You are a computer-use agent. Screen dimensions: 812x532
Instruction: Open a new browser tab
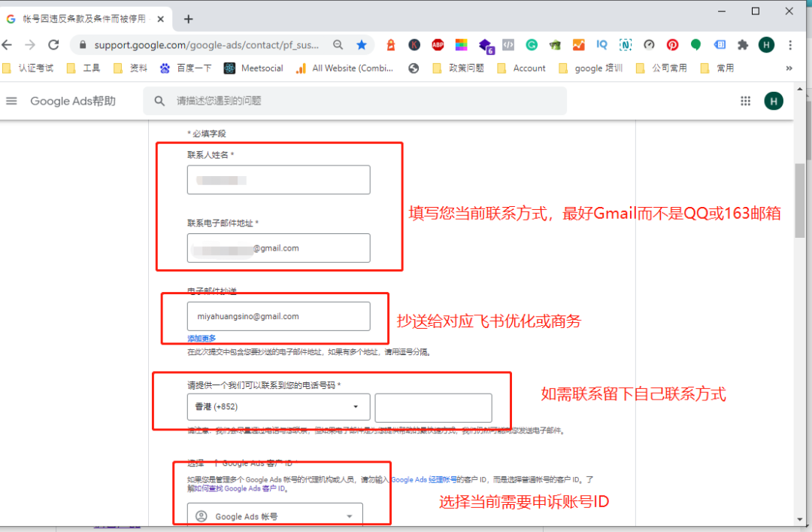point(189,19)
